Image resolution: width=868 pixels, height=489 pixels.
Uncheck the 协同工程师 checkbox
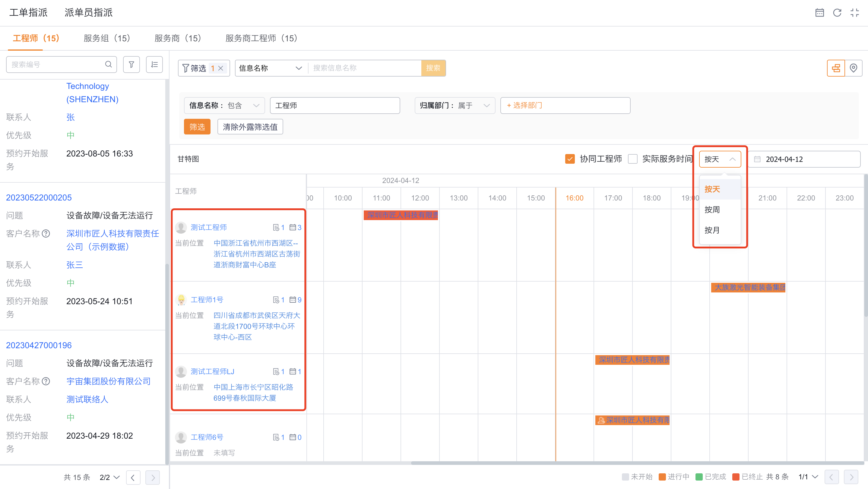coord(570,159)
